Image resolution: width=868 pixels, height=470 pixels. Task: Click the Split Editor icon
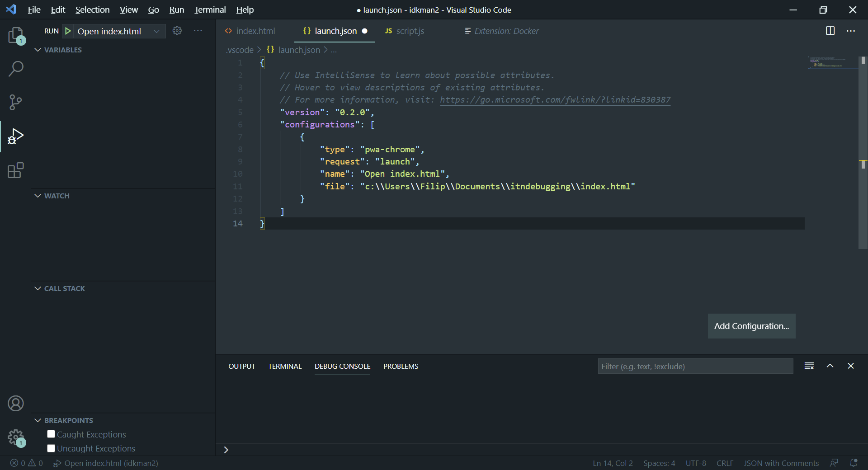[830, 31]
